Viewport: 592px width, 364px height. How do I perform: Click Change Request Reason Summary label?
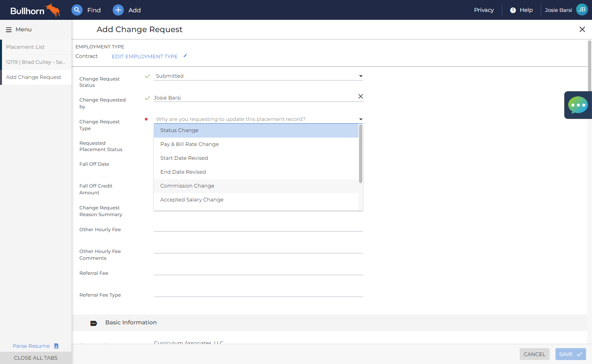(x=101, y=211)
